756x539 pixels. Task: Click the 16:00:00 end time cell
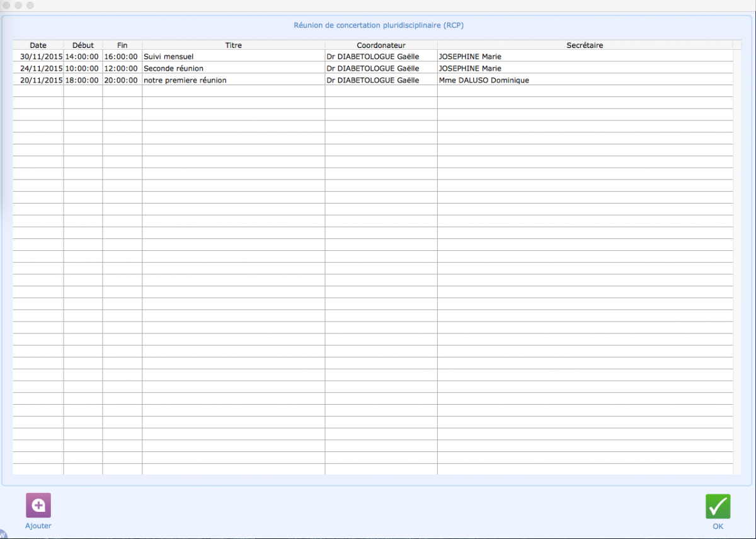click(x=122, y=56)
